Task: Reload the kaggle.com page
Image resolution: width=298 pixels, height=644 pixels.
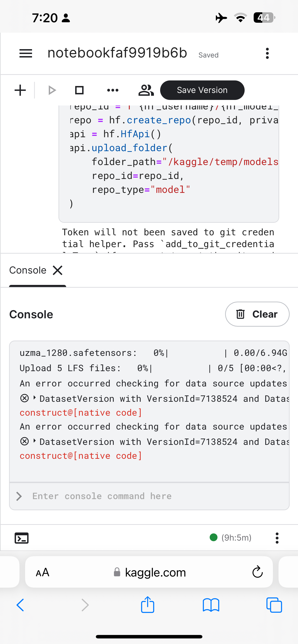Action: click(257, 572)
